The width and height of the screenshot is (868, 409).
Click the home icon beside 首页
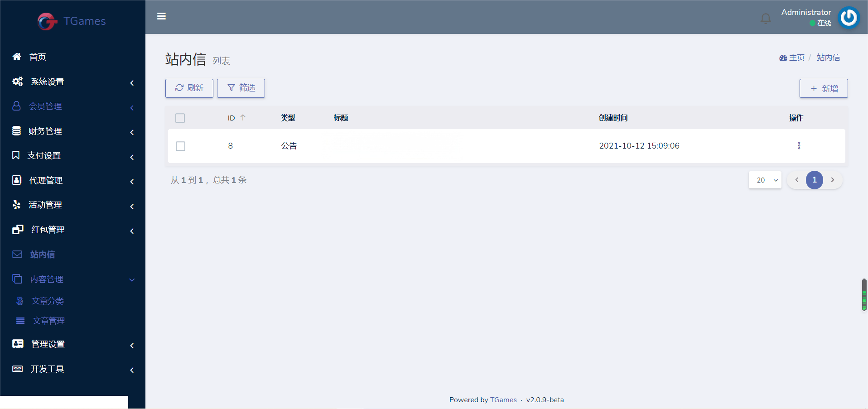17,57
